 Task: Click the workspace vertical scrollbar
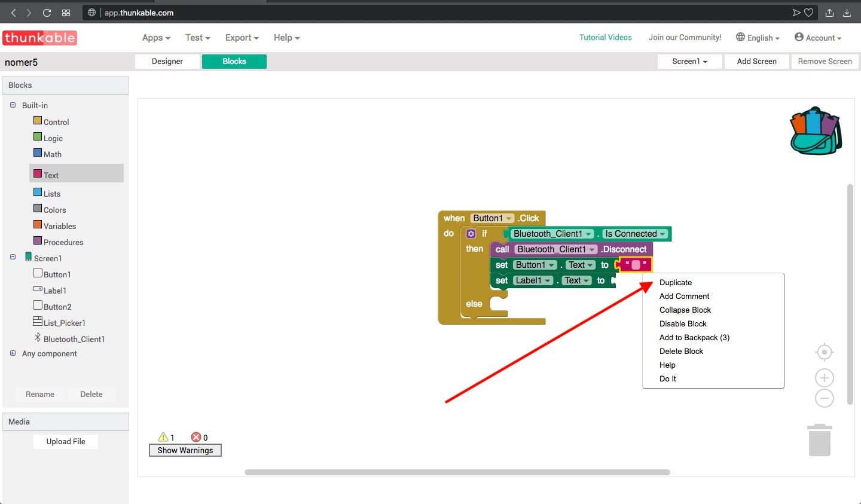[x=850, y=295]
